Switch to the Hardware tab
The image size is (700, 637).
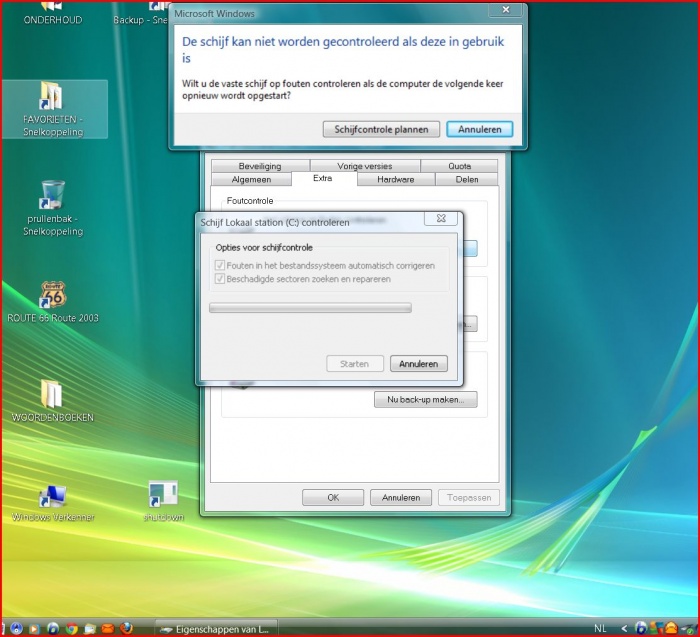tap(396, 179)
